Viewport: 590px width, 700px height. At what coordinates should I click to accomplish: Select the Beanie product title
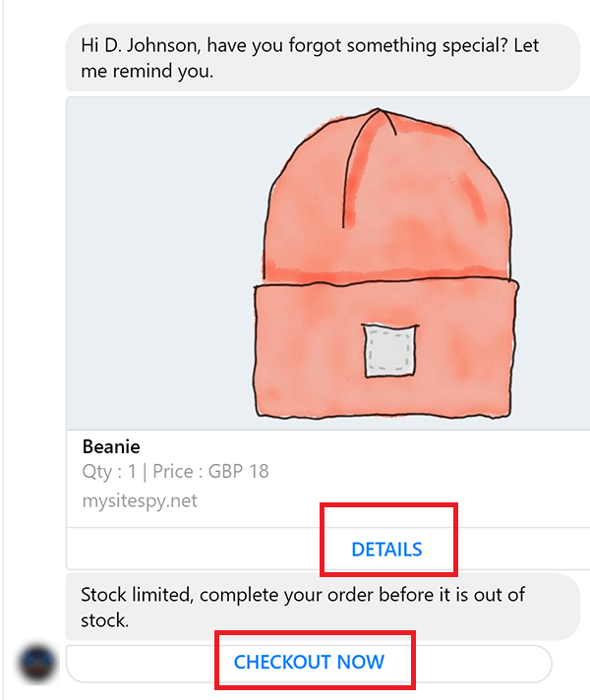pos(111,446)
